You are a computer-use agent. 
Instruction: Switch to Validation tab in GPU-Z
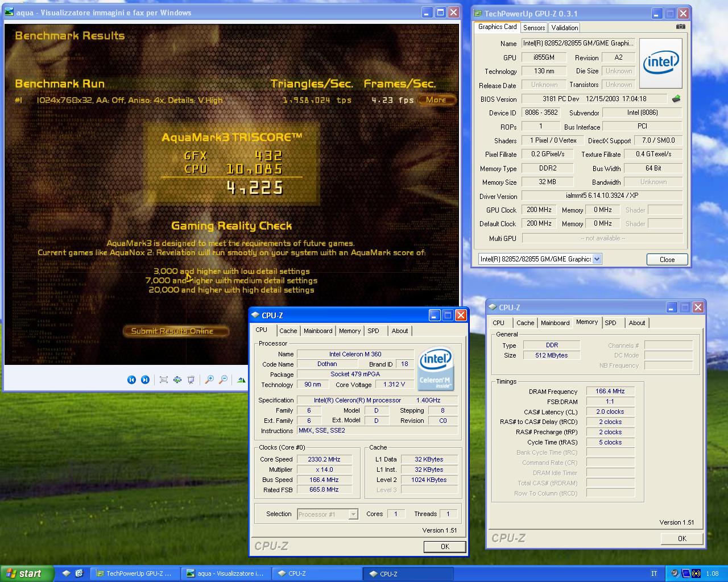(564, 27)
